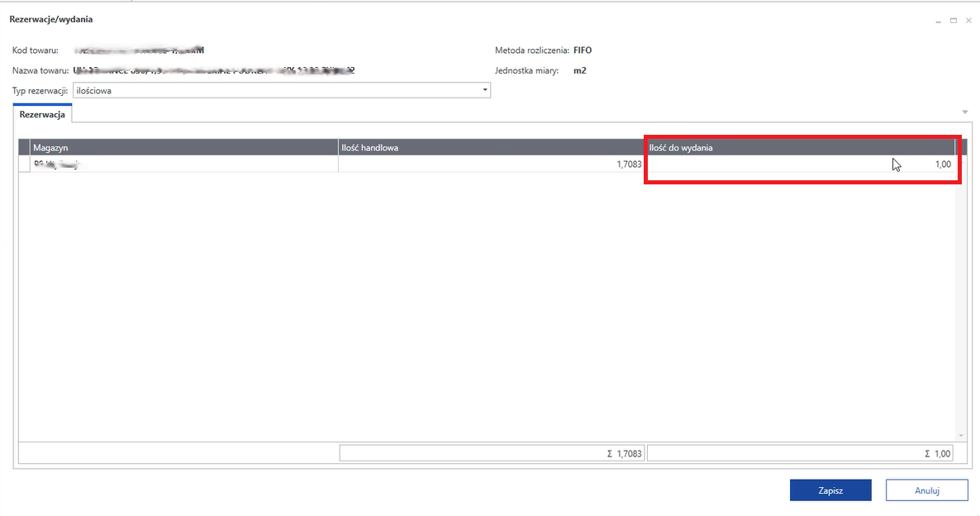Minimize the Rezerwacje/wydania window
This screenshot has width=980, height=516.
coord(938,21)
